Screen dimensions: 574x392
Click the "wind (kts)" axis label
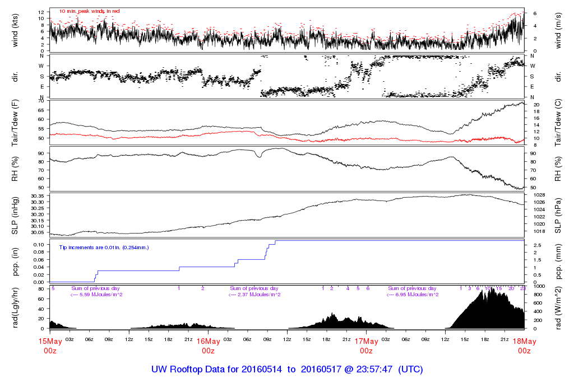click(15, 31)
